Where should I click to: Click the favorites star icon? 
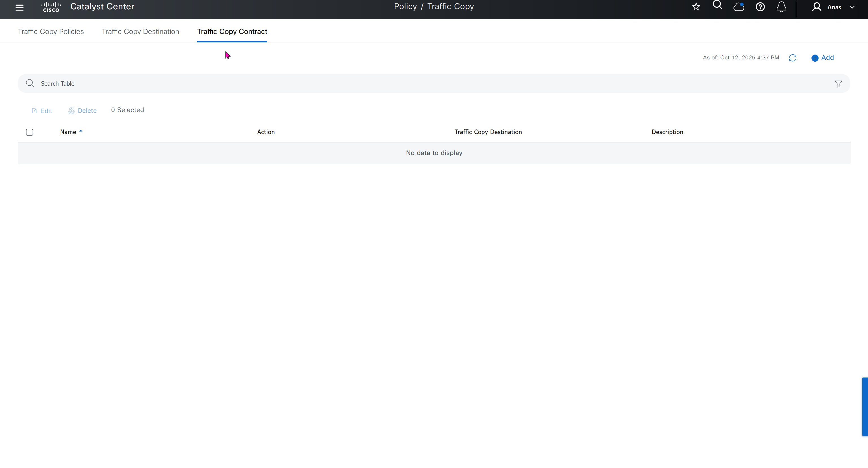[x=696, y=7]
